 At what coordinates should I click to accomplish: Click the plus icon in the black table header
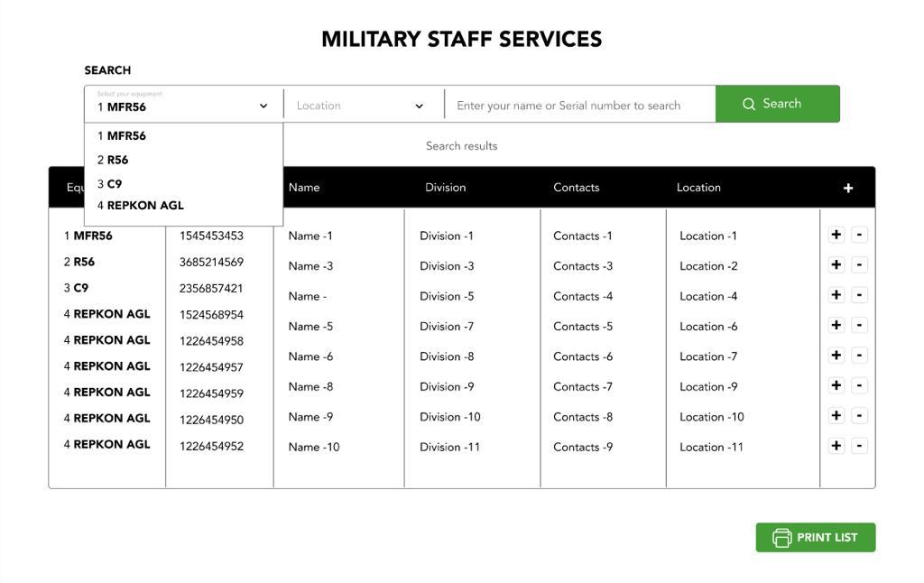tap(848, 188)
